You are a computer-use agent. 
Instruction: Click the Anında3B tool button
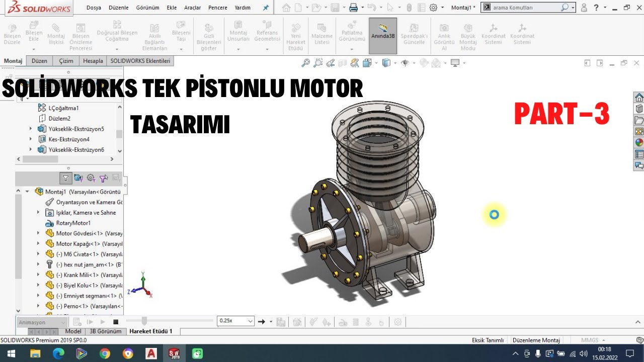point(383,36)
